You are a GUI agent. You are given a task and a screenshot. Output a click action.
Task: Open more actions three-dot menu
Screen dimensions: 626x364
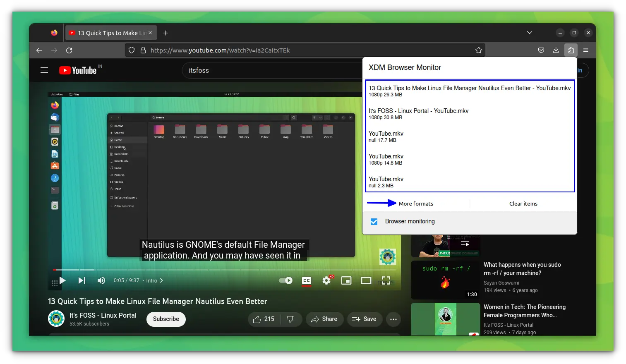[x=393, y=319]
